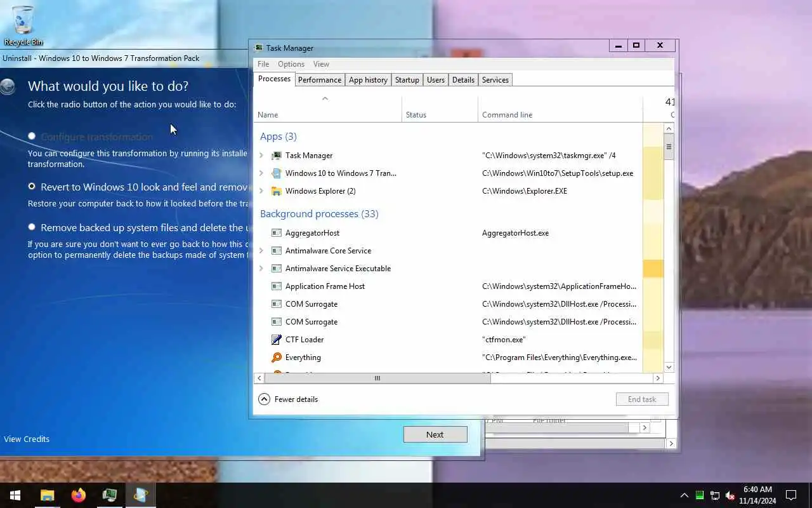Click the Everything search icon in process list
Image resolution: width=812 pixels, height=508 pixels.
click(276, 358)
